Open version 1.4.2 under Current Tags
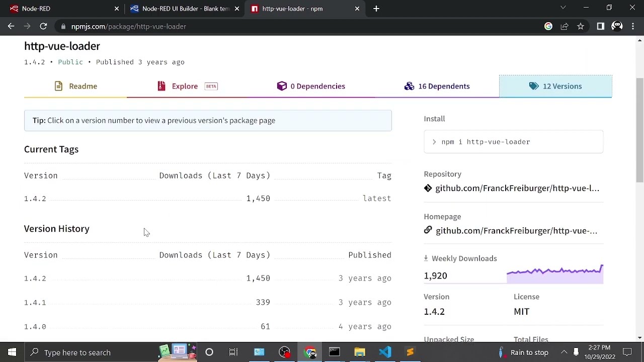644x362 pixels. coord(35,199)
